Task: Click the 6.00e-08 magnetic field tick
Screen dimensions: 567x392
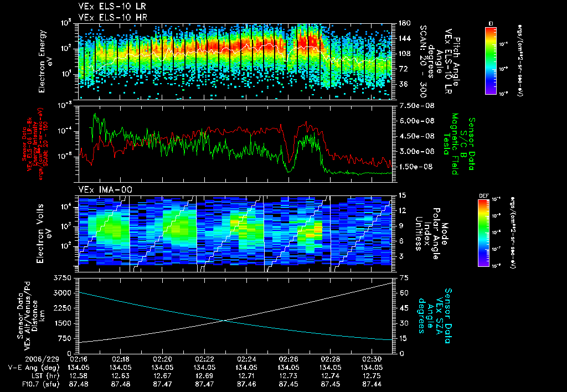Action: (417, 121)
